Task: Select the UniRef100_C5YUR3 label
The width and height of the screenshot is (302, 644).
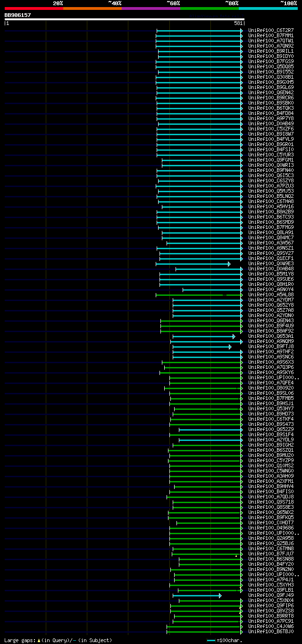Action: coord(271,155)
